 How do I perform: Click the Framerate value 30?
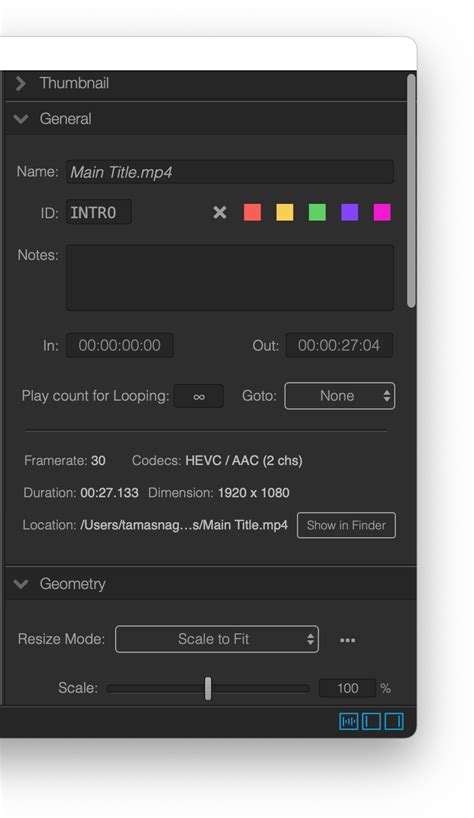coord(98,461)
